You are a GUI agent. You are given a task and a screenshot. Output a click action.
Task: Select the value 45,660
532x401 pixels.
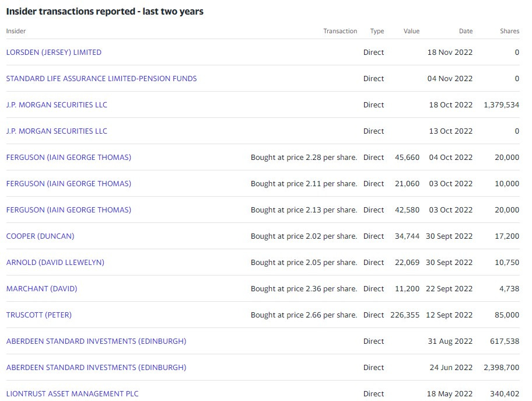(x=407, y=157)
